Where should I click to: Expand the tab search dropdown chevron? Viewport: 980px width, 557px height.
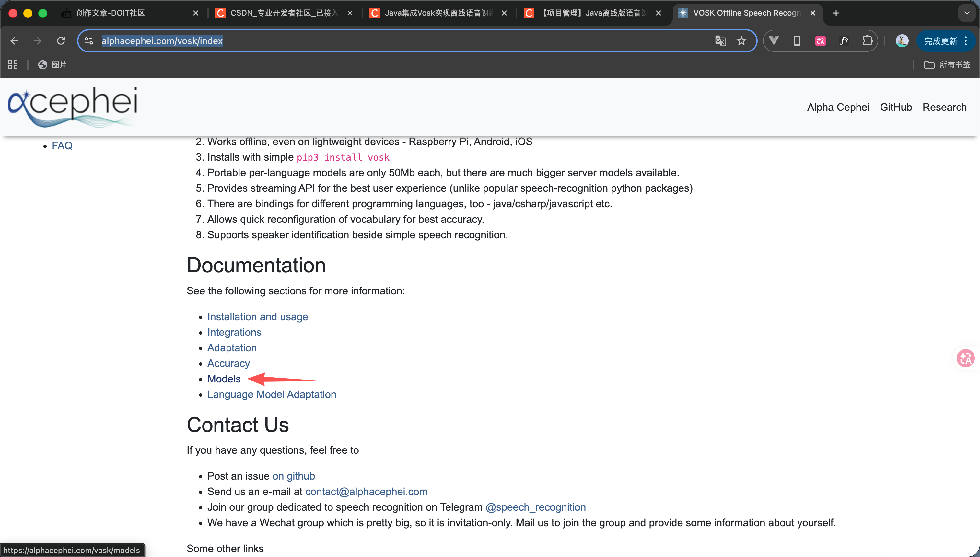click(x=967, y=13)
